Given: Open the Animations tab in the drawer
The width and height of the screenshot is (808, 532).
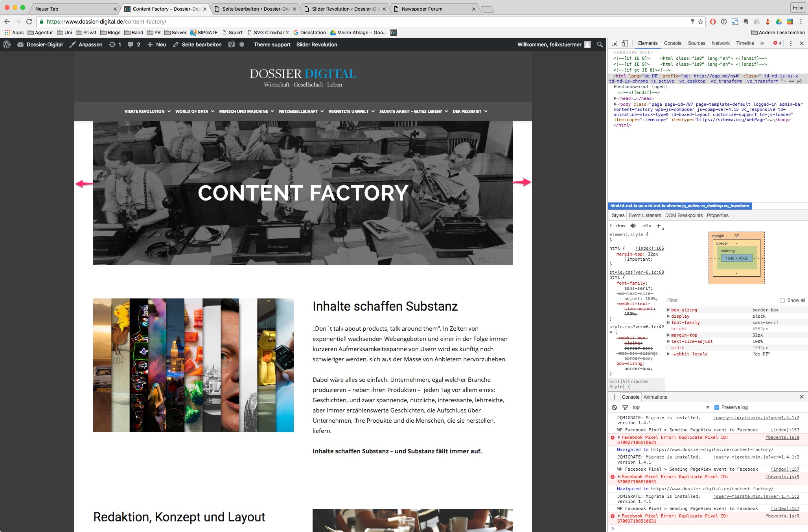Looking at the screenshot, I should (655, 397).
